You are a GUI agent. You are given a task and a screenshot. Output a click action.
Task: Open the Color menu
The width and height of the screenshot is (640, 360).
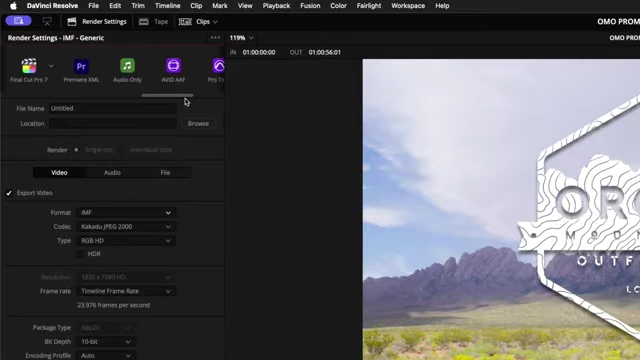click(x=338, y=6)
